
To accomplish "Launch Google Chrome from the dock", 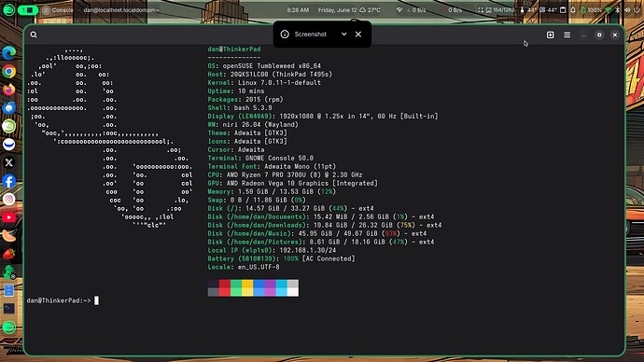I will [x=9, y=72].
